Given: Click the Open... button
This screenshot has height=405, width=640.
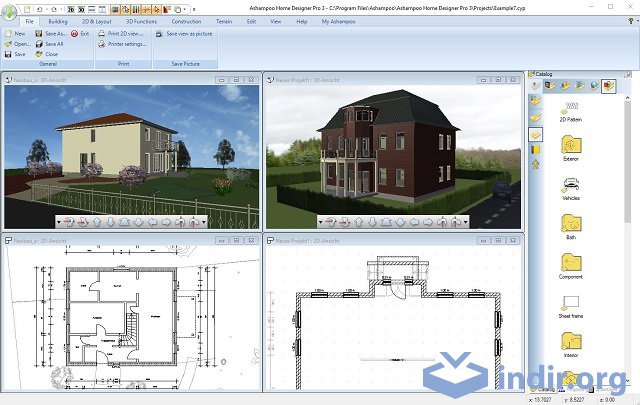Looking at the screenshot, I should [17, 44].
